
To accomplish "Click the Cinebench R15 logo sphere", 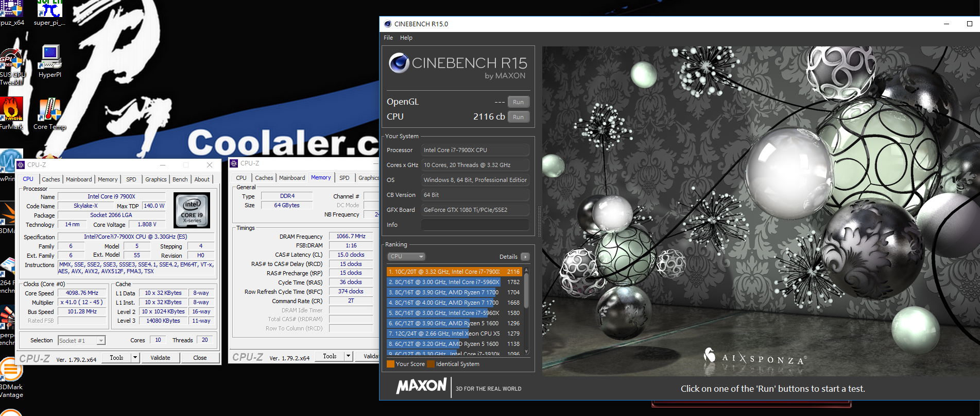I will tap(399, 63).
